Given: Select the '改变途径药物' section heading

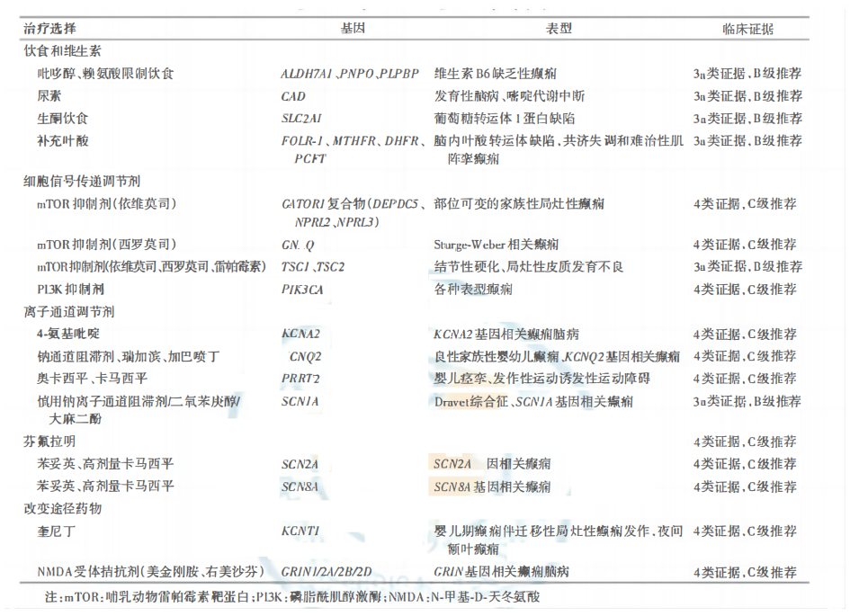Looking at the screenshot, I should tap(62, 509).
